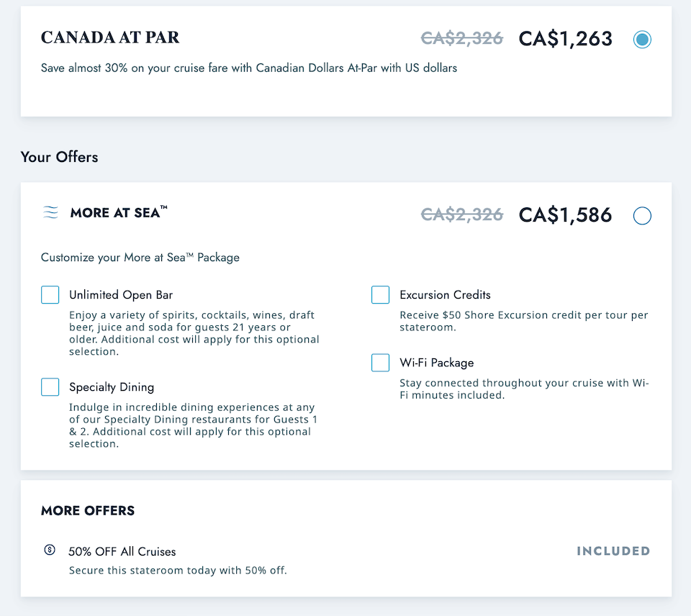Viewport: 691px width, 616px height.
Task: Select the More At Sea offer radio button
Action: click(x=642, y=215)
